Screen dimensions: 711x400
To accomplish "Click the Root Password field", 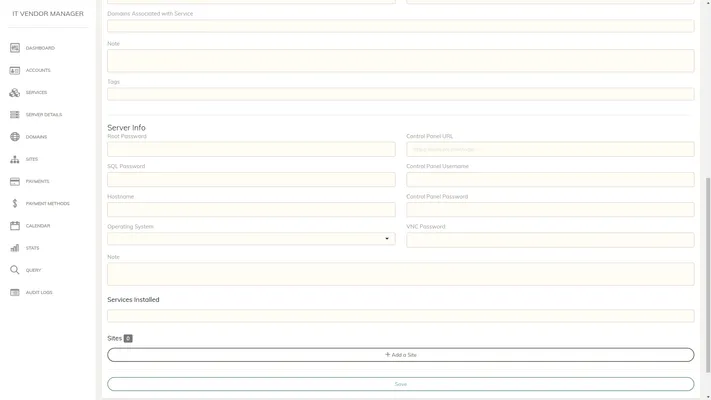I will point(251,149).
